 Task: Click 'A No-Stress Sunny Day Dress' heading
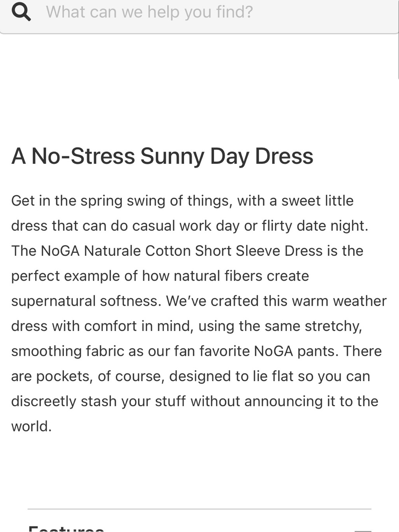(x=162, y=156)
